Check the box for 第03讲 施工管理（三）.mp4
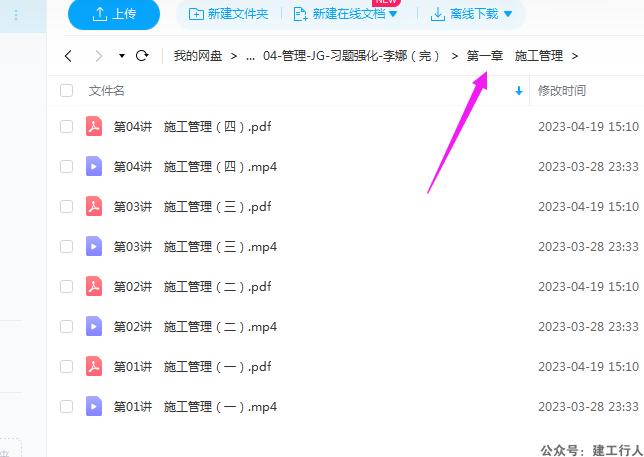Viewport: 644px width, 457px height. [x=67, y=246]
